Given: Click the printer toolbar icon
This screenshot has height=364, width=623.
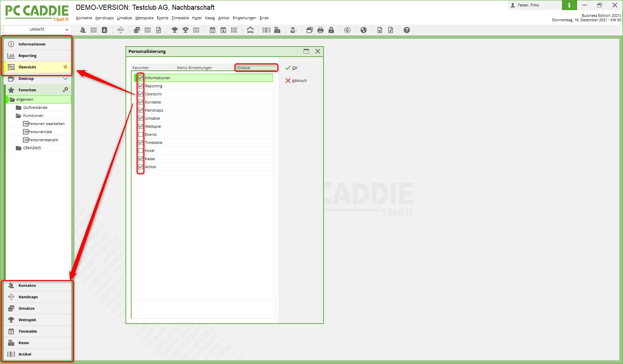Looking at the screenshot, I should 320,30.
